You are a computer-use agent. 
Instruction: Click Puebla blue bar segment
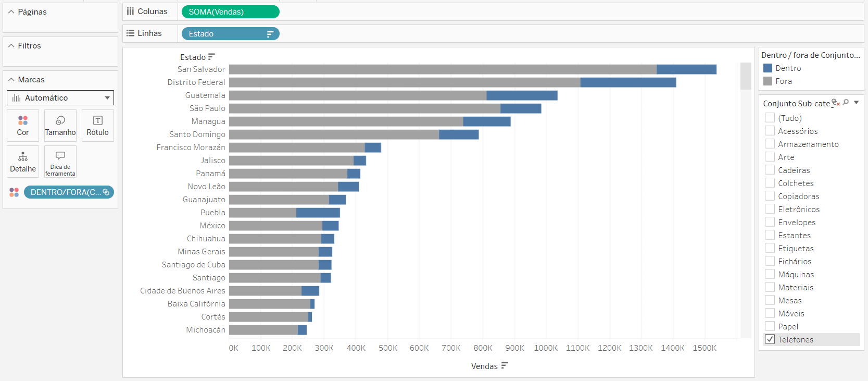coord(318,213)
